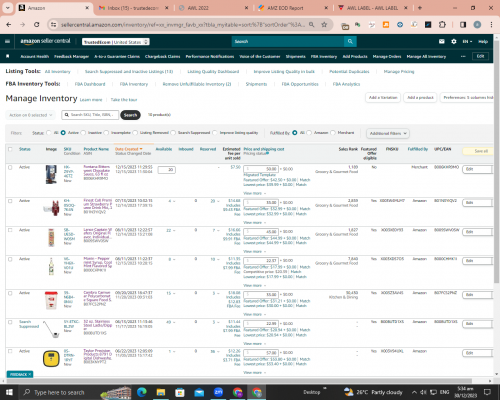Select the All status radio button

click(x=49, y=133)
